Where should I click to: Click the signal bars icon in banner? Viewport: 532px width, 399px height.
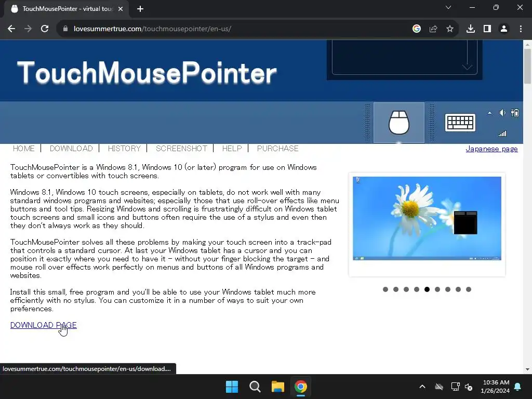(502, 134)
